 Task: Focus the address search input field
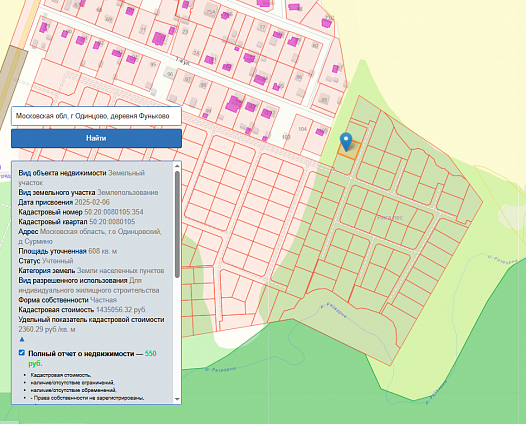(96, 116)
